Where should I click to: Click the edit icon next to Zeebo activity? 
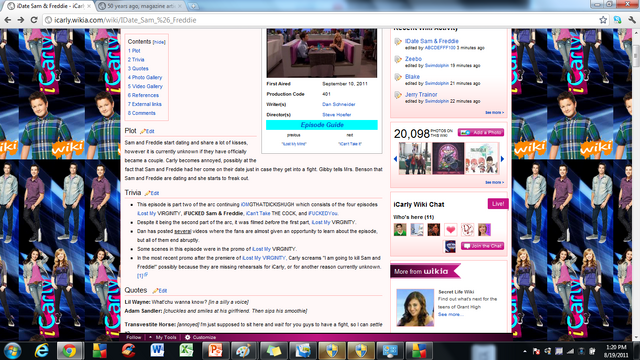(x=398, y=60)
